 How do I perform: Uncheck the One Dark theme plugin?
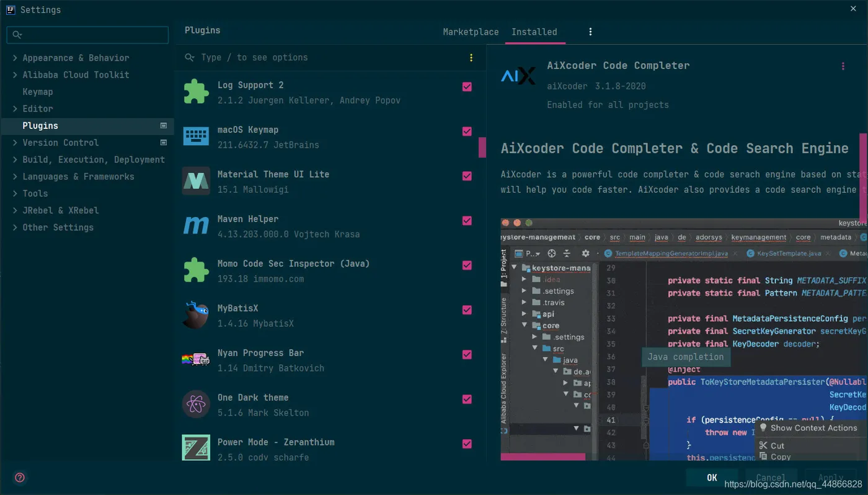[x=467, y=399]
